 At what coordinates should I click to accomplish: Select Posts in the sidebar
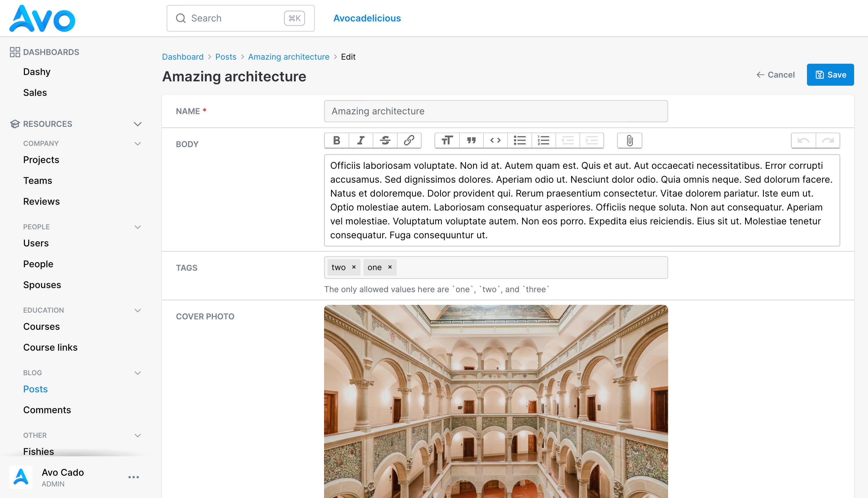[x=36, y=389]
